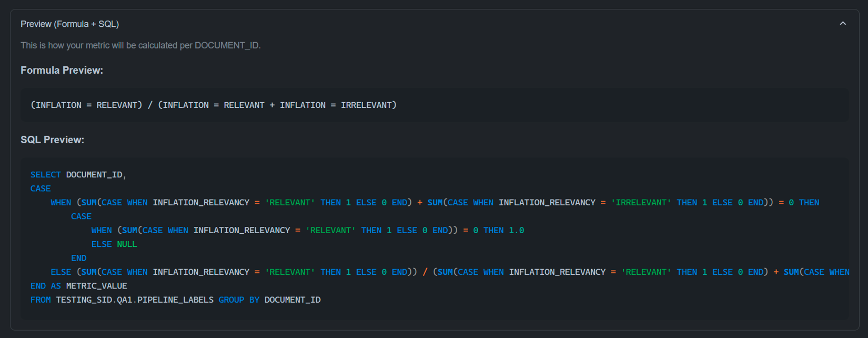The height and width of the screenshot is (338, 868).
Task: Click the IRRELEVANT term in the formula
Action: 368,105
